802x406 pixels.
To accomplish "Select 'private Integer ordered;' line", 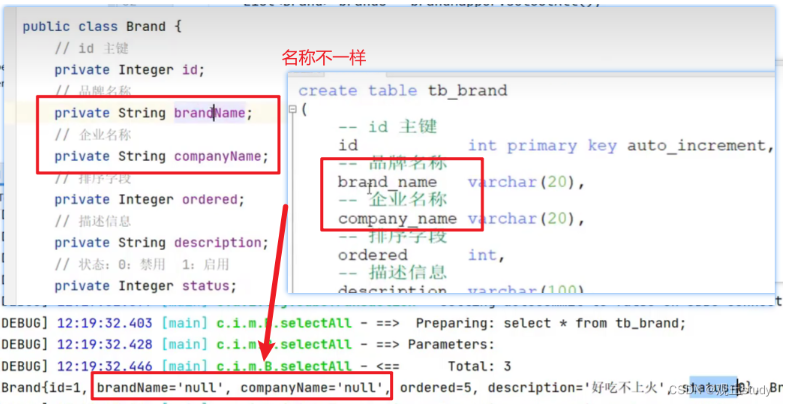I will 149,199.
